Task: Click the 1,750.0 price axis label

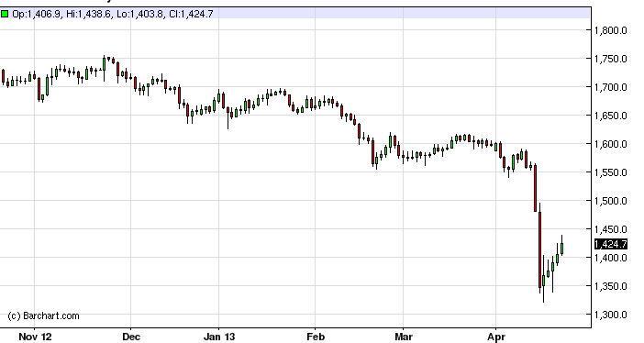Action: (611, 59)
